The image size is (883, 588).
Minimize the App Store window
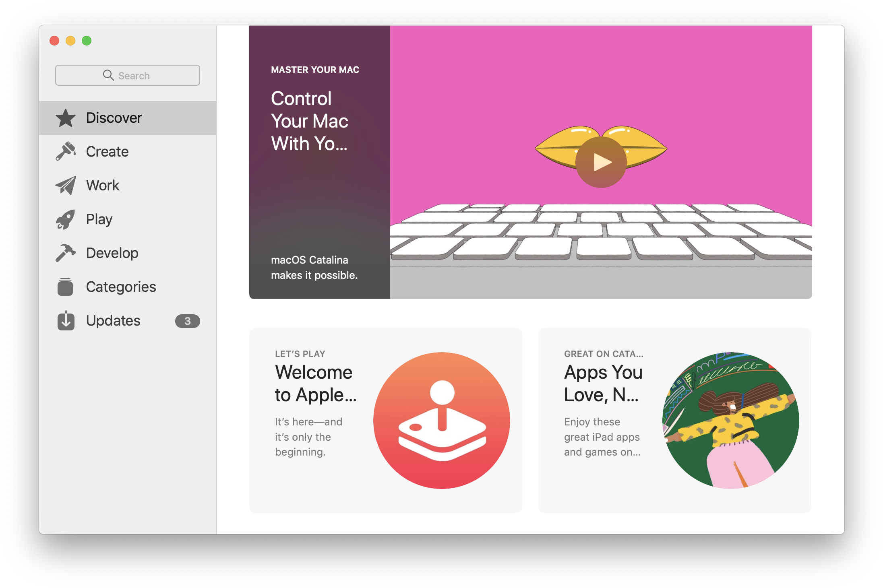pos(70,41)
